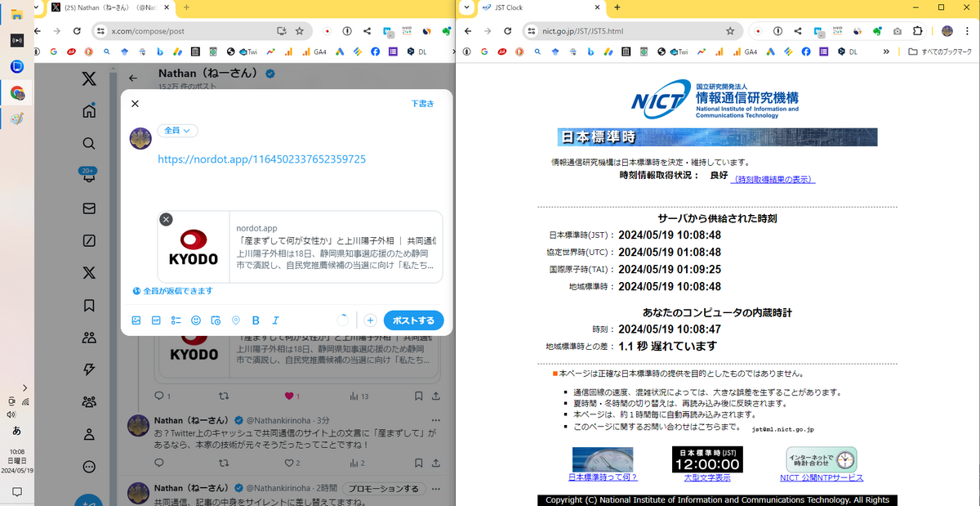Open （時刻取得結果の表示） link
The height and width of the screenshot is (506, 980).
click(x=773, y=179)
